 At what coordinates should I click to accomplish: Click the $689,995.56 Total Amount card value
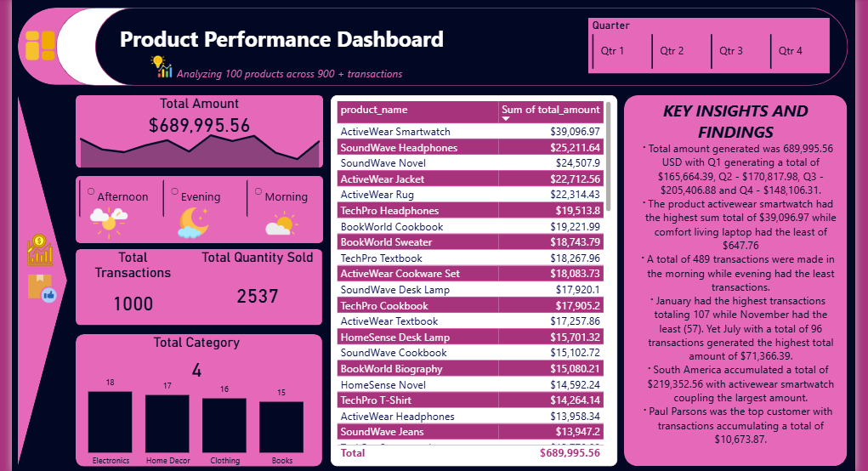pos(199,125)
